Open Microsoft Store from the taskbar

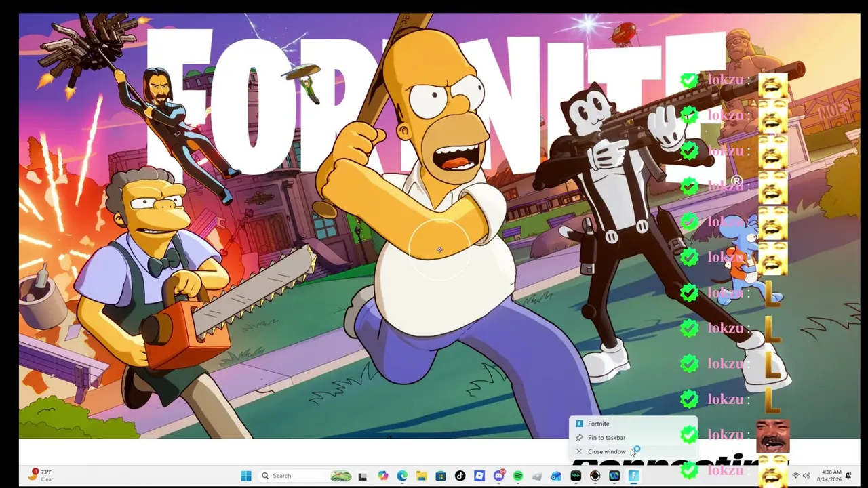point(440,476)
